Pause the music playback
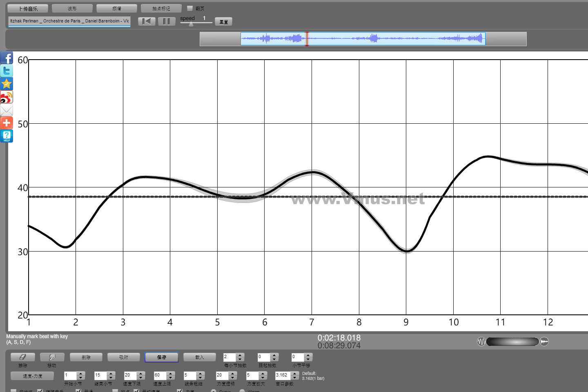The height and width of the screenshot is (392, 588). coord(167,21)
